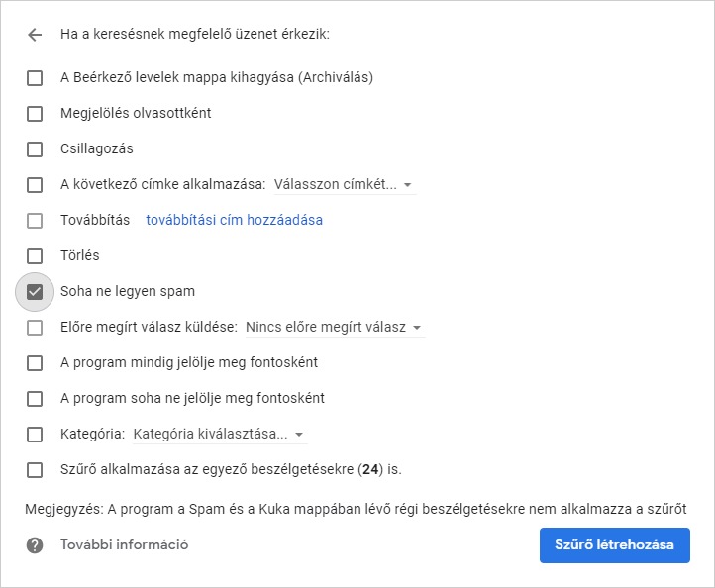Enable the Törlés checkbox
Screen dimensions: 715x588
coord(35,255)
